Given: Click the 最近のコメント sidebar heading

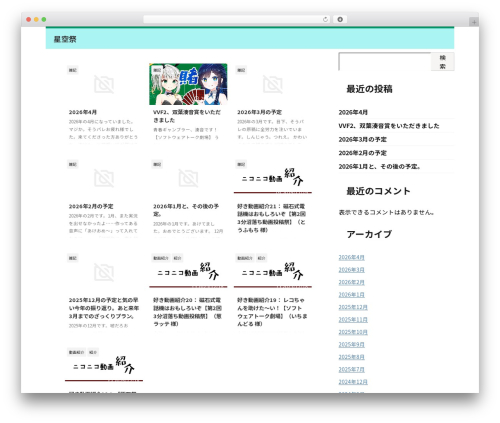Looking at the screenshot, I should (378, 191).
